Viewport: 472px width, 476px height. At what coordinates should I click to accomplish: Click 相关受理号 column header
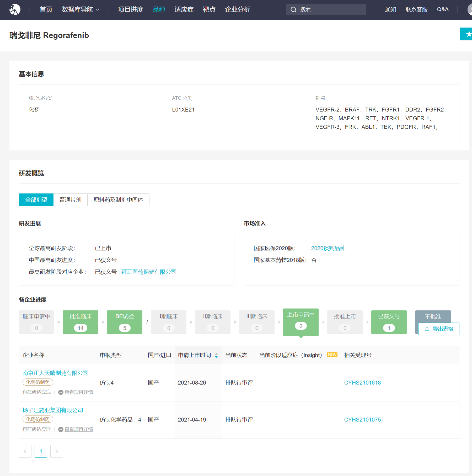(358, 355)
